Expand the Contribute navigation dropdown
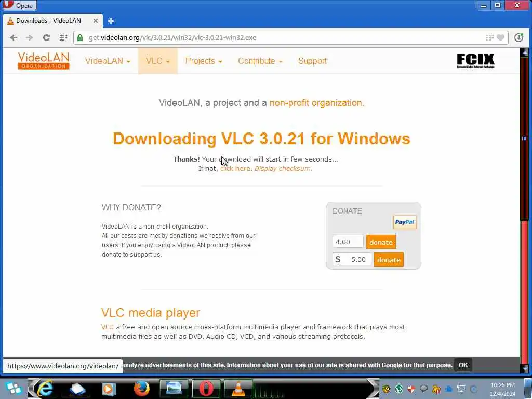Screen dimensions: 532x399 260,61
